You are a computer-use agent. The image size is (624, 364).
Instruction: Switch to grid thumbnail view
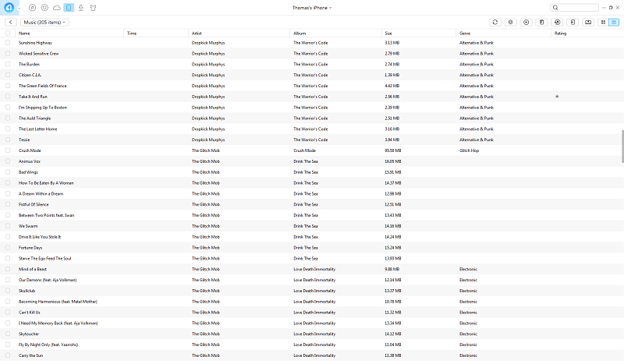tap(603, 23)
